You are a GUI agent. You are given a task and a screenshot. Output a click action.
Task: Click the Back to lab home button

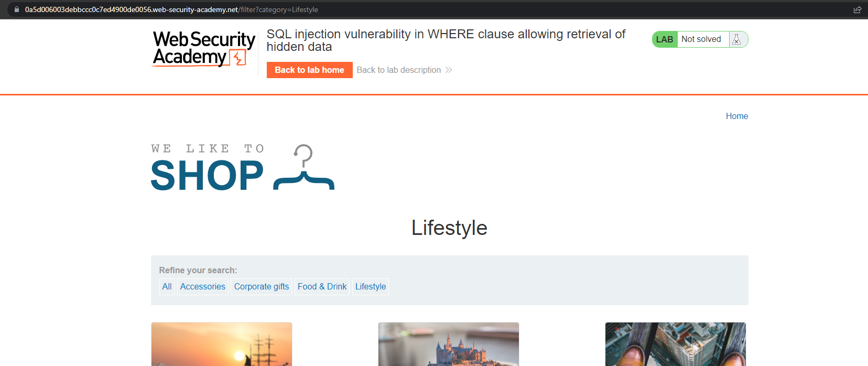click(309, 70)
